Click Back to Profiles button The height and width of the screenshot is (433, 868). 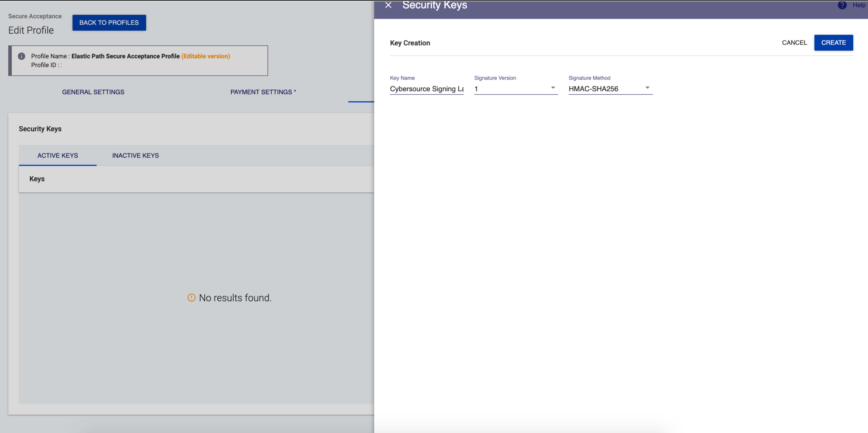109,23
